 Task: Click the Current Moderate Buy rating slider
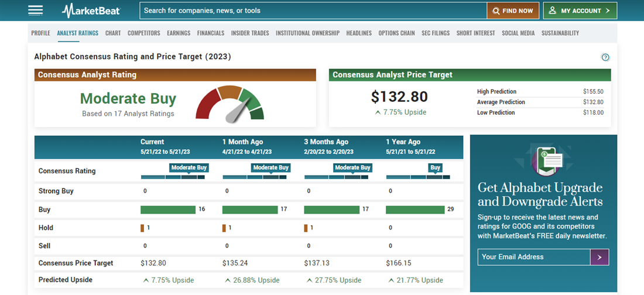coord(189,168)
